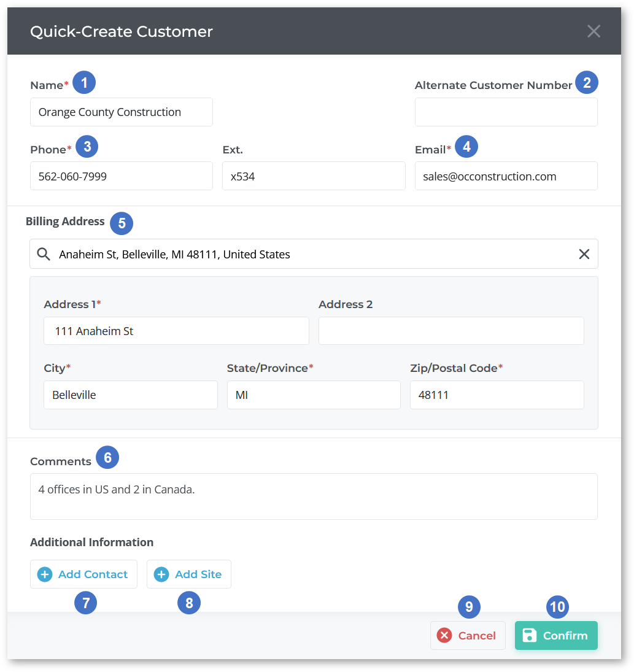Viewport: 634px width, 672px height.
Task: Select the Name field containing Orange County Construction
Action: click(121, 112)
